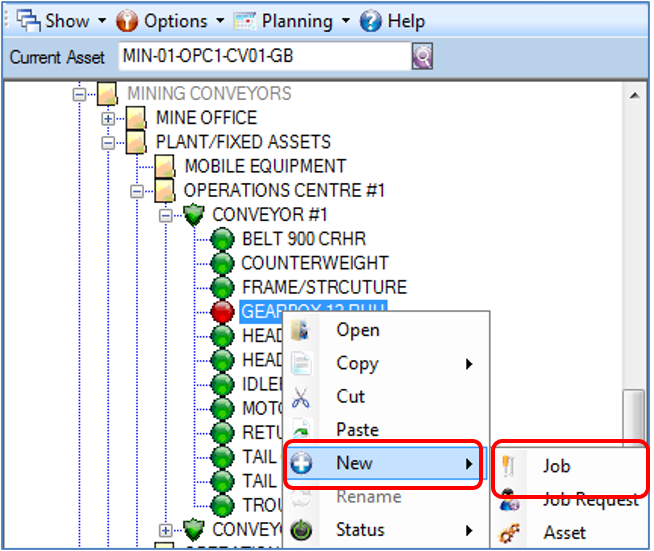The image size is (654, 551).
Task: Expand the Show dropdown arrow
Action: point(102,20)
